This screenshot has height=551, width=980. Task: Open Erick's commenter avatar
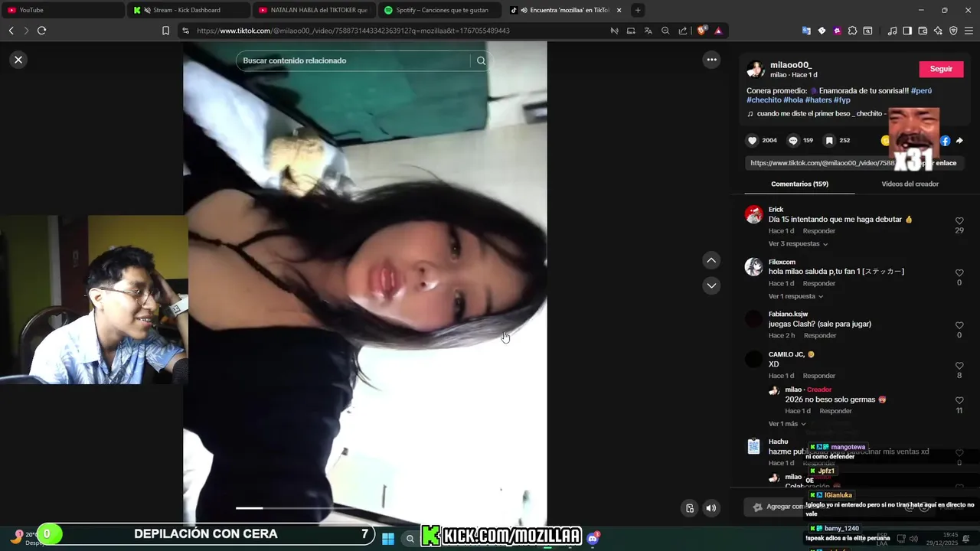754,214
